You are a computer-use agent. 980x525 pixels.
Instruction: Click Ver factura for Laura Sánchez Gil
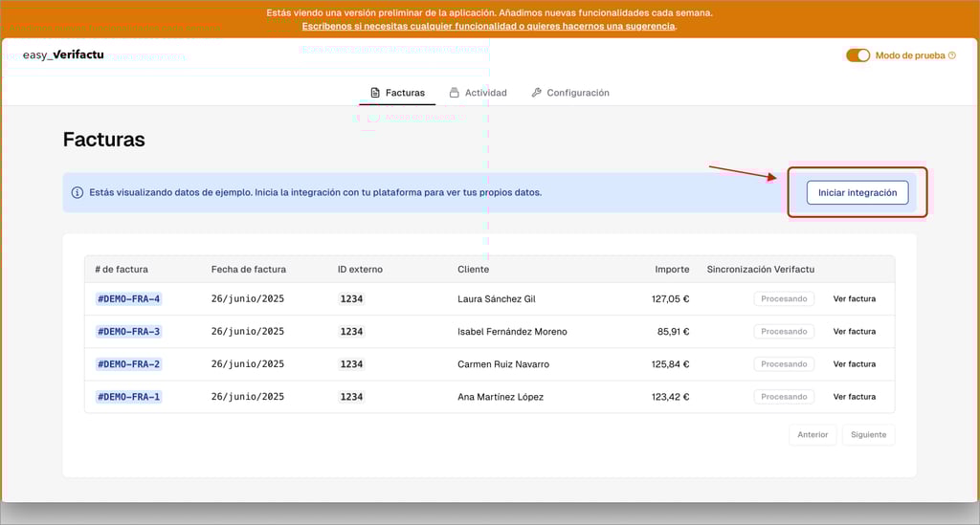pyautogui.click(x=854, y=299)
